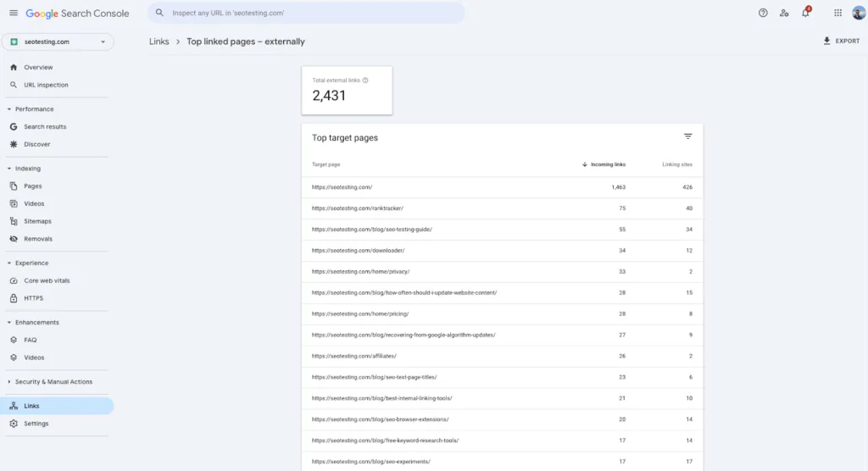Select the home/pricing row
This screenshot has width=868, height=471.
[x=502, y=313]
